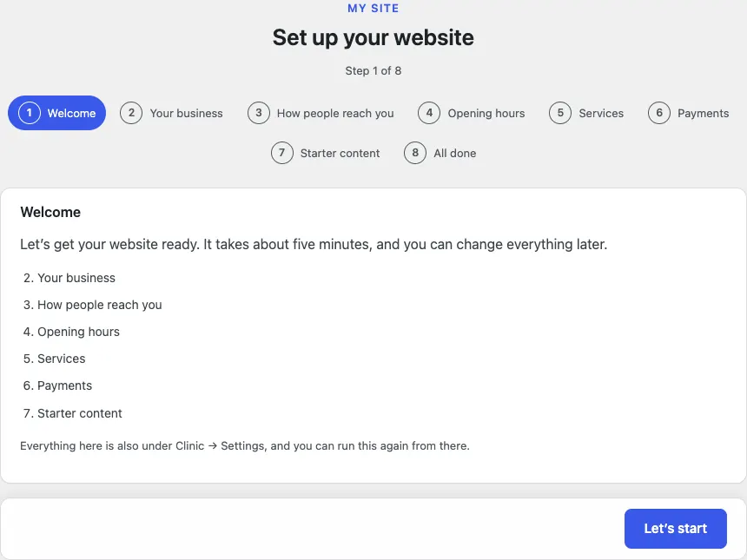Click the 'Step 1 of 8' progress text
Image resolution: width=747 pixels, height=560 pixels.
coord(373,71)
